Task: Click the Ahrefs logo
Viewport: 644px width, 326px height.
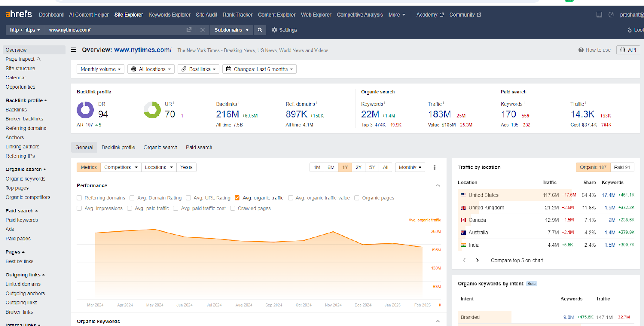Action: (19, 15)
